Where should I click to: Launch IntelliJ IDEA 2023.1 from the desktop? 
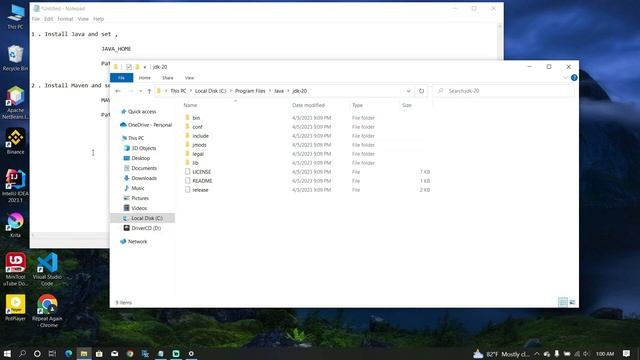coord(16,186)
